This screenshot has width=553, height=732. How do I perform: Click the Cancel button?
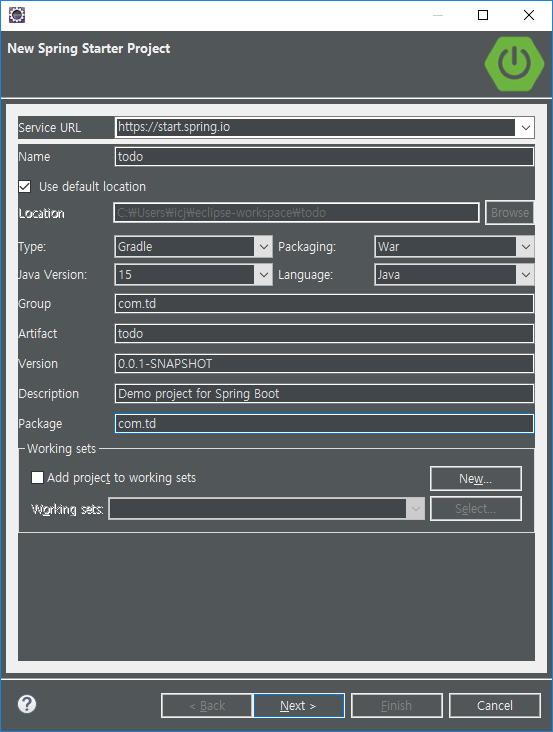tap(495, 705)
